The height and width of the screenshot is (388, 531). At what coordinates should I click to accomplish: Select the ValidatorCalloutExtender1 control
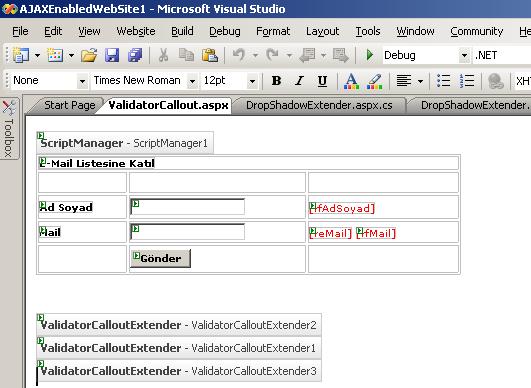click(x=179, y=348)
